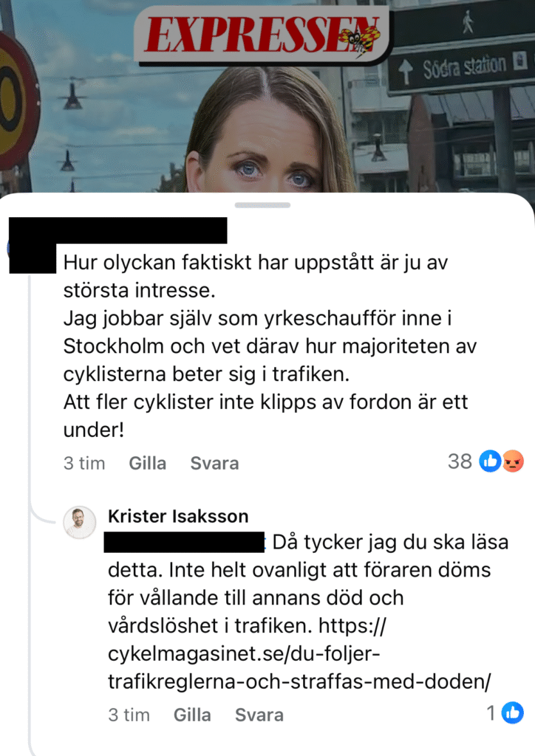Click the 3 tim timestamp on top comment
535x756 pixels.
pyautogui.click(x=84, y=464)
